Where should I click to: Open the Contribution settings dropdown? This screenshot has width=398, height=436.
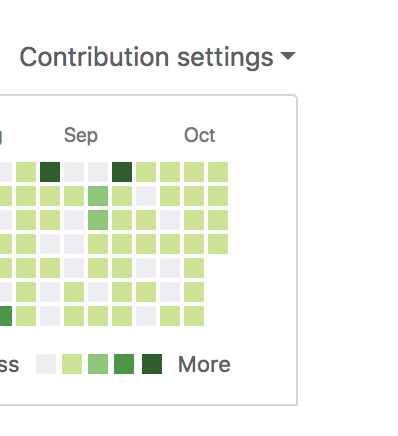point(157,57)
